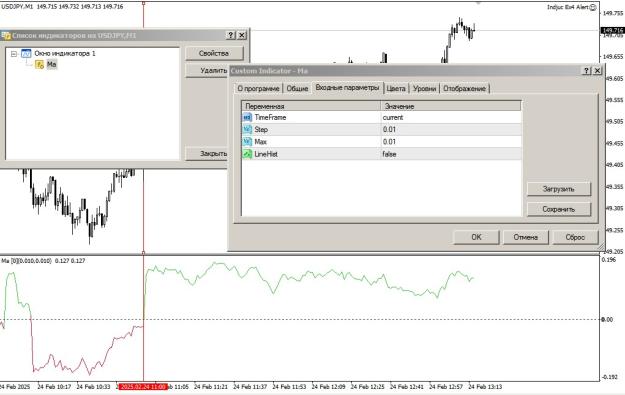Viewport: 625px width, 395px height.
Task: Click the Step parameter icon
Action: click(x=247, y=130)
